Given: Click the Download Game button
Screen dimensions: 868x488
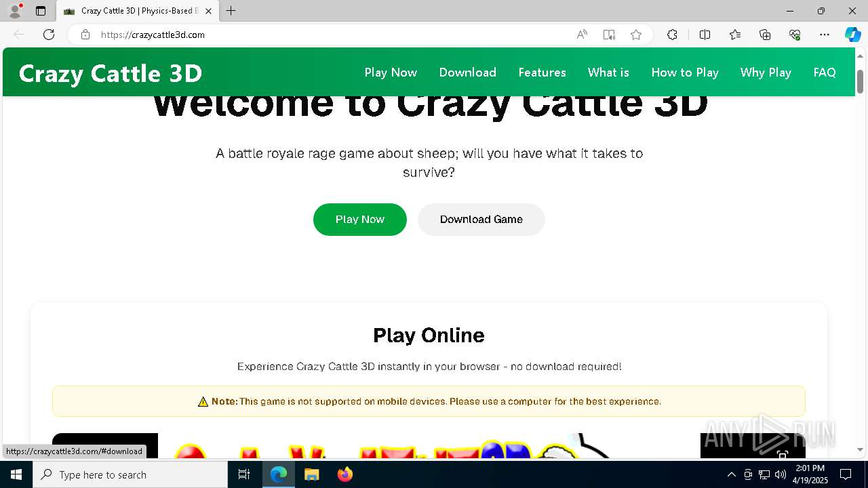Looking at the screenshot, I should [x=481, y=220].
